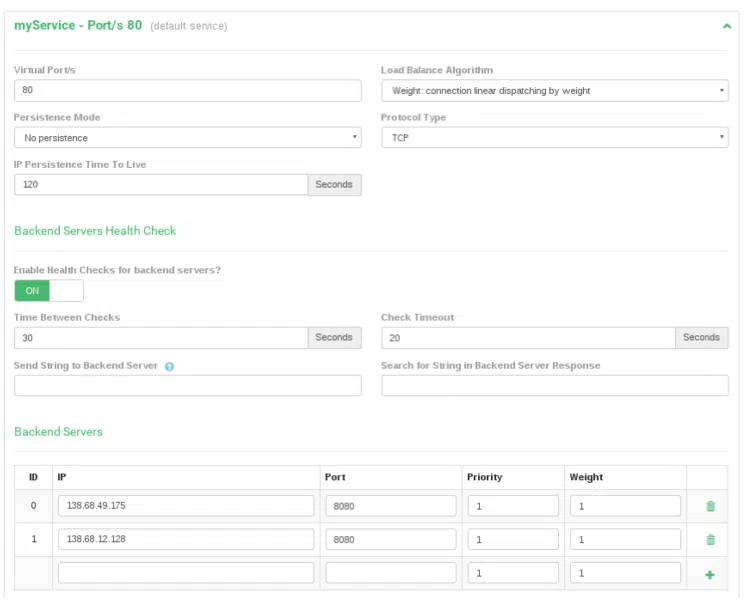Delete backend server 138.68.12.128 with trash icon

(710, 540)
